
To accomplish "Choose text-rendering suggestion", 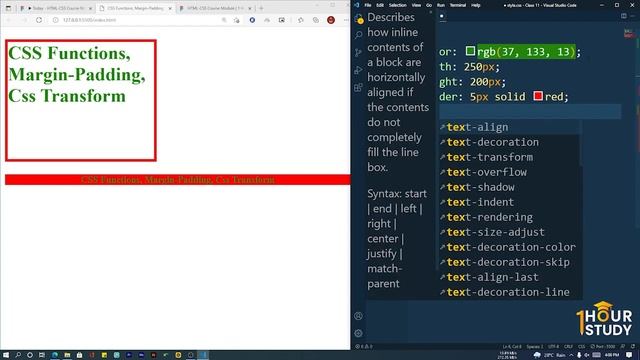I will (509, 217).
